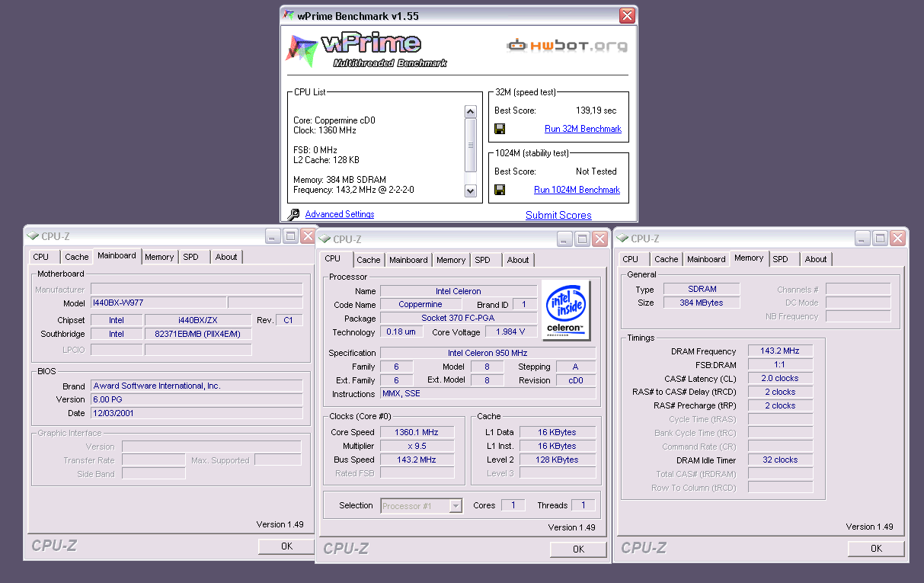Click the motherboard Model field I440BX-W977
924x583 pixels.
[x=158, y=303]
